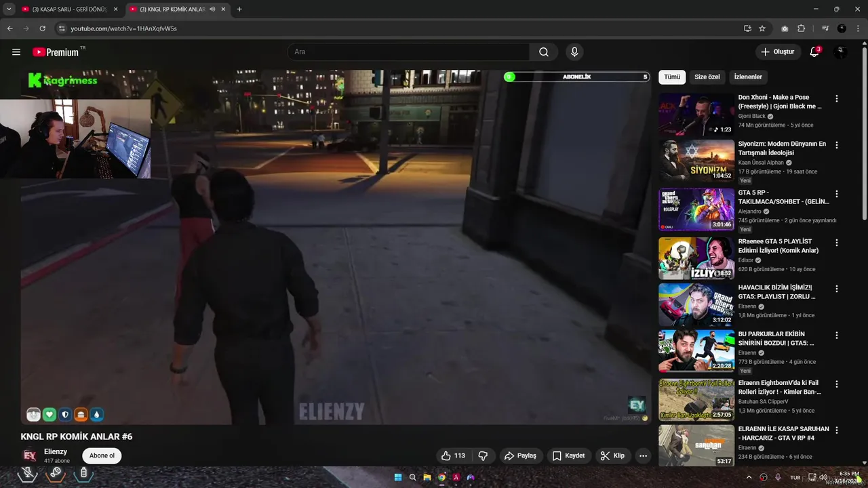Click the Paylaş share button
The width and height of the screenshot is (868, 488).
[520, 455]
